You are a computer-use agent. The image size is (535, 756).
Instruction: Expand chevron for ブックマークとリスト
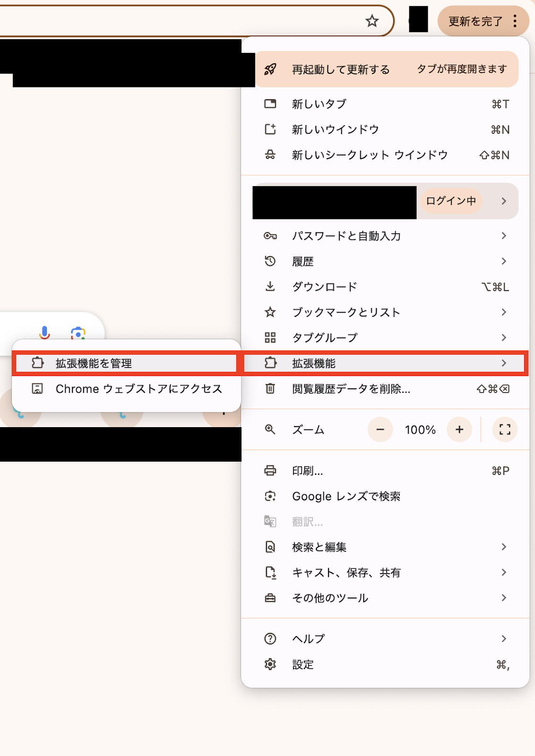click(x=504, y=312)
